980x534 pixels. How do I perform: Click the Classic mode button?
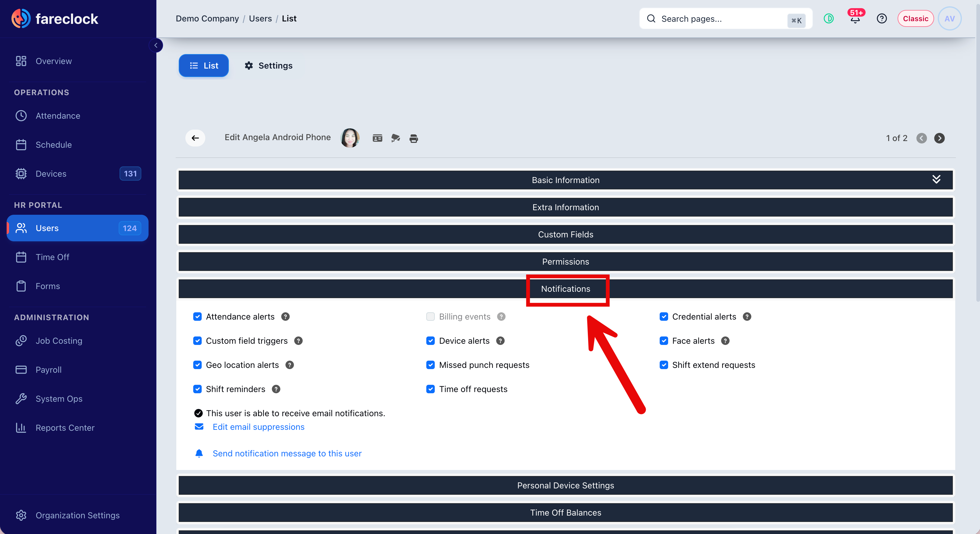point(915,19)
